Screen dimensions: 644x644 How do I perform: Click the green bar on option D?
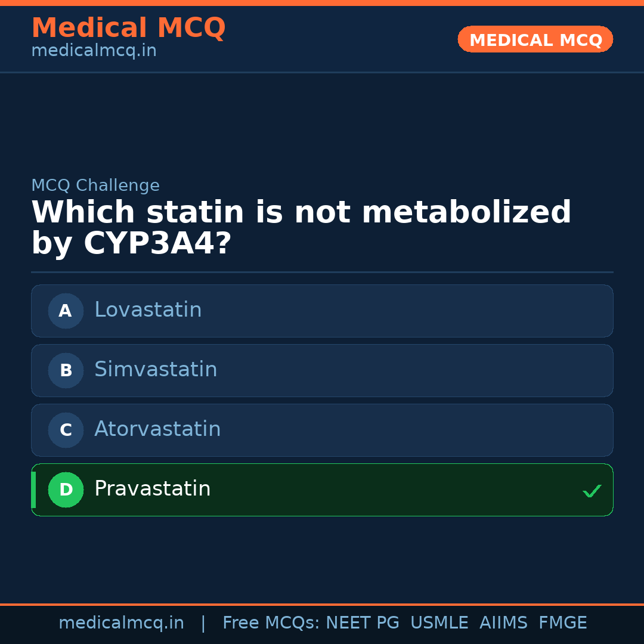pyautogui.click(x=33, y=490)
